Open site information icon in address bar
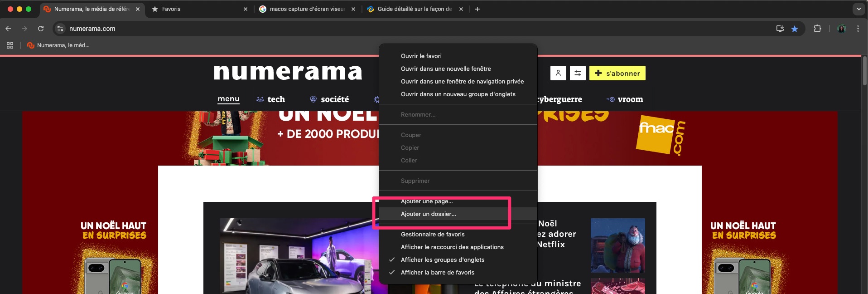Viewport: 868px width, 294px height. [x=60, y=29]
